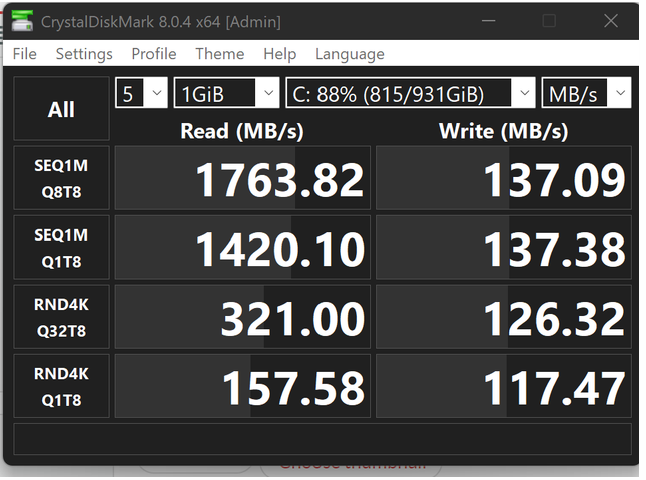Run the RND4K Q1T8 benchmark

61,386
